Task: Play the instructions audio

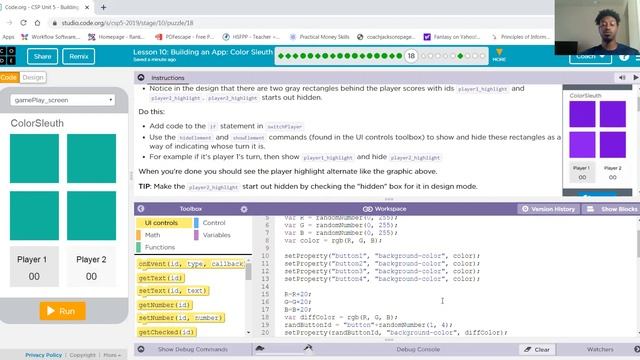Action: 636,78
